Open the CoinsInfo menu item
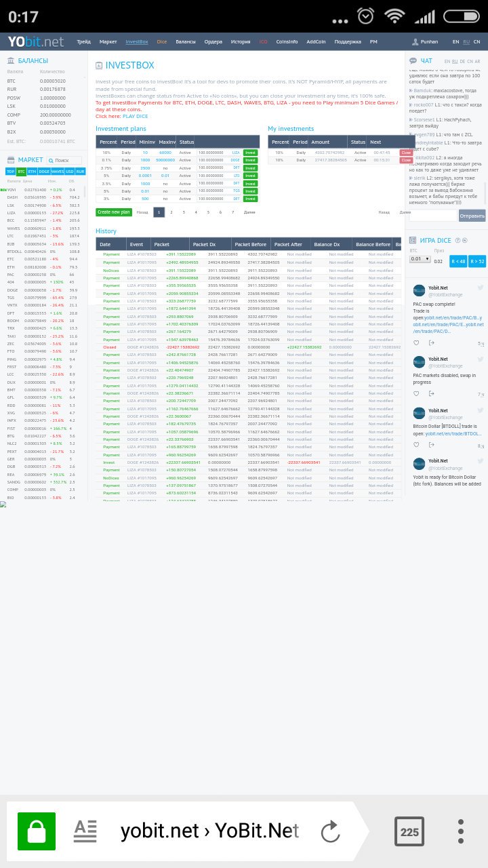This screenshot has width=488, height=868. coord(287,42)
